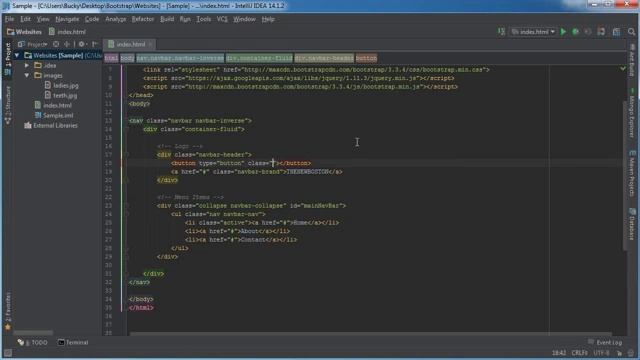Open the File menu
The width and height of the screenshot is (640, 360).
pyautogui.click(x=9, y=19)
